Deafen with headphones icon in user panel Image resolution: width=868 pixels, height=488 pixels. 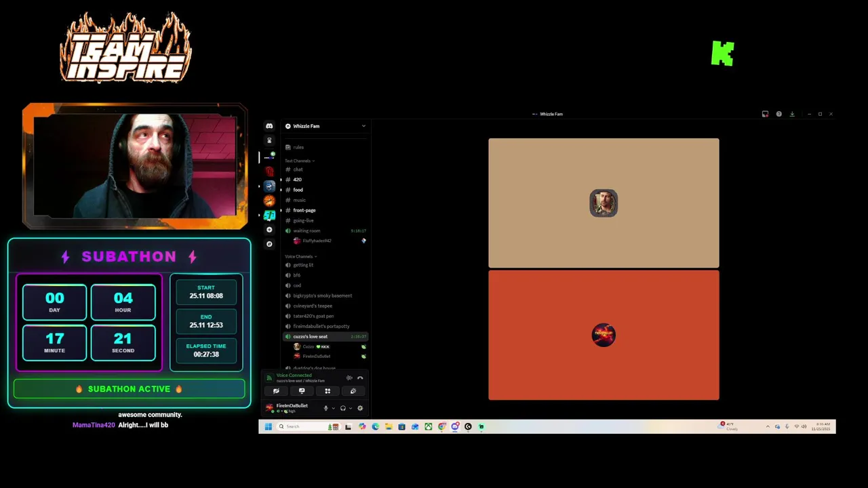(342, 408)
